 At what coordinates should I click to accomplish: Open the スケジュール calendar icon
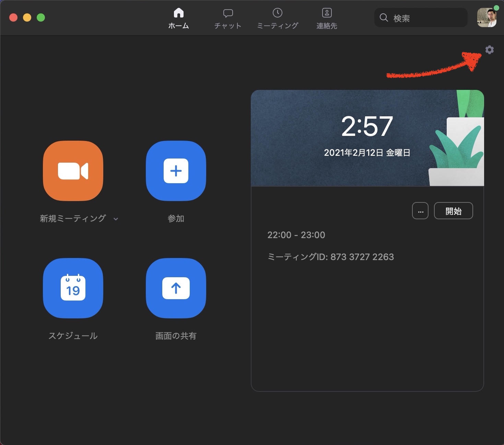[73, 288]
